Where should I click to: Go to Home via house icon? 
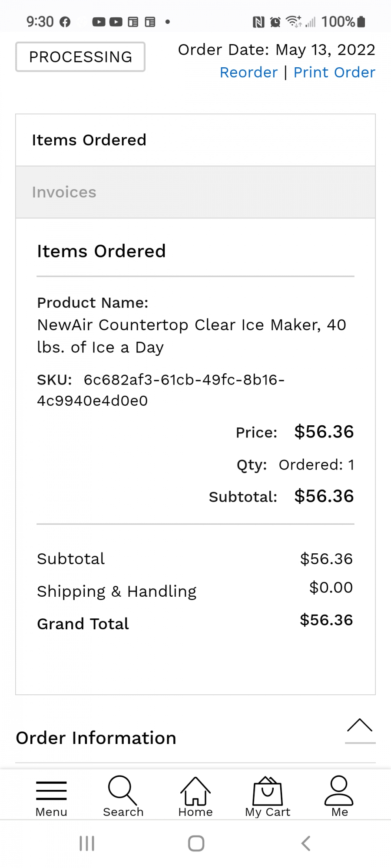(x=195, y=791)
